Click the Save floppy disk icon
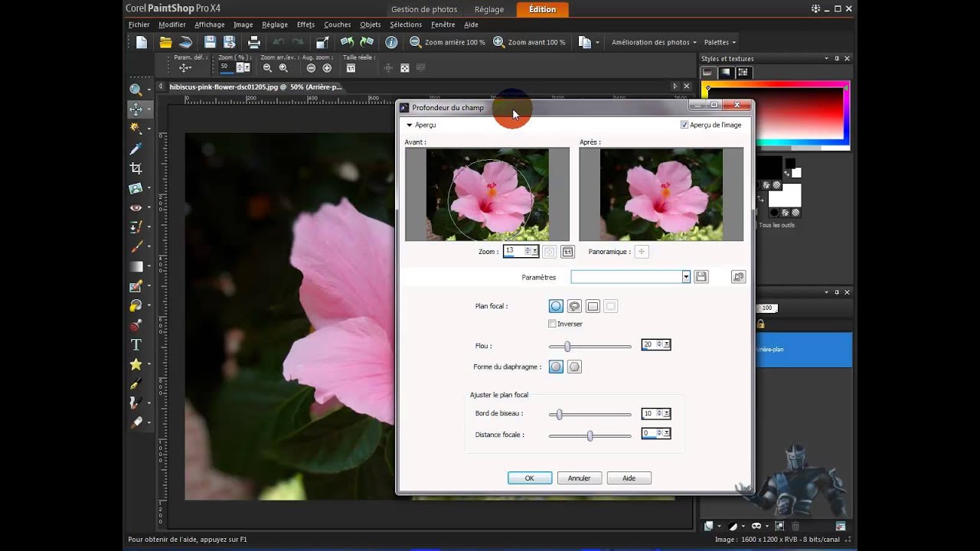The image size is (980, 551). (x=210, y=43)
